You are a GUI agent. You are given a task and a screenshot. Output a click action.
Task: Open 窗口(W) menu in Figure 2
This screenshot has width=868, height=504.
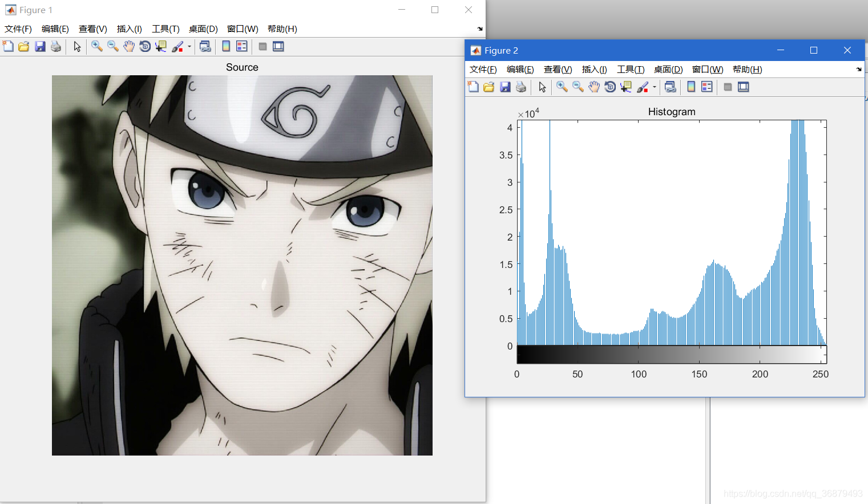pos(708,70)
